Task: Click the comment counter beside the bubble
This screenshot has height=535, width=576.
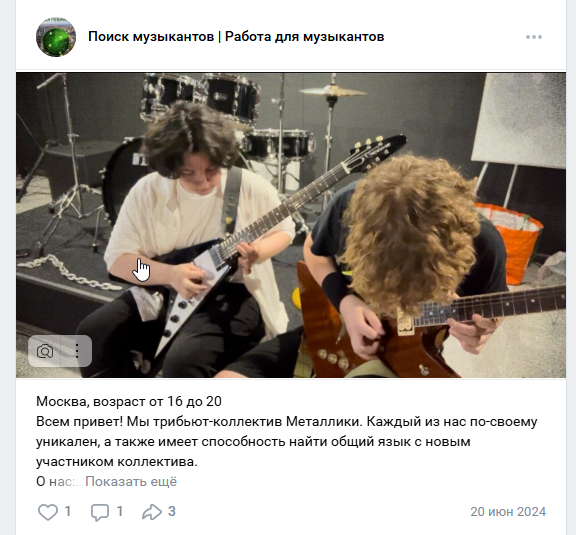Action: point(119,511)
